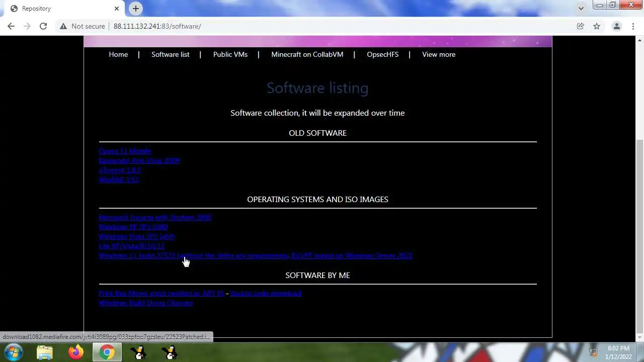Image resolution: width=644 pixels, height=362 pixels.
Task: Open the first penguin taskbar icon
Action: click(x=138, y=352)
